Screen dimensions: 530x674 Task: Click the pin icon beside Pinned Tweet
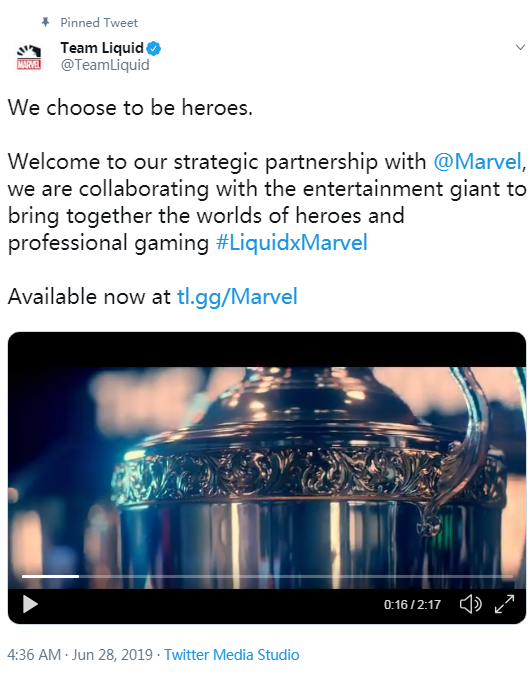click(45, 22)
